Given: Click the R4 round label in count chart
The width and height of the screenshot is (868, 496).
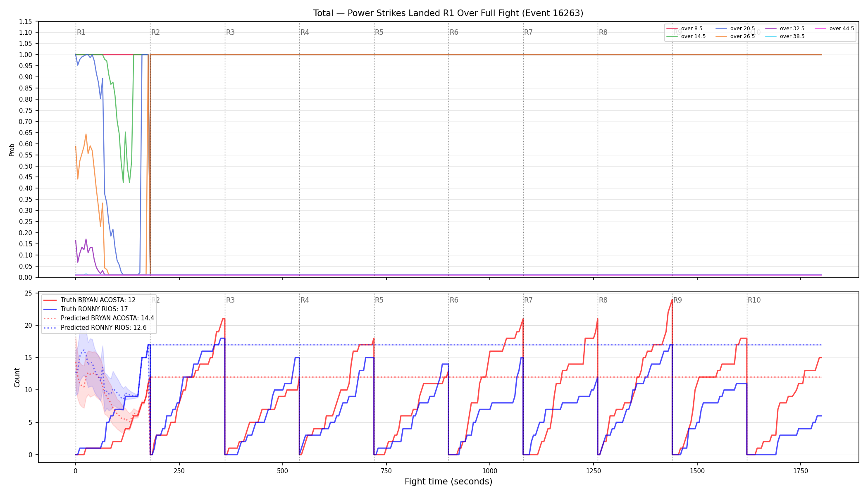Looking at the screenshot, I should pos(305,300).
